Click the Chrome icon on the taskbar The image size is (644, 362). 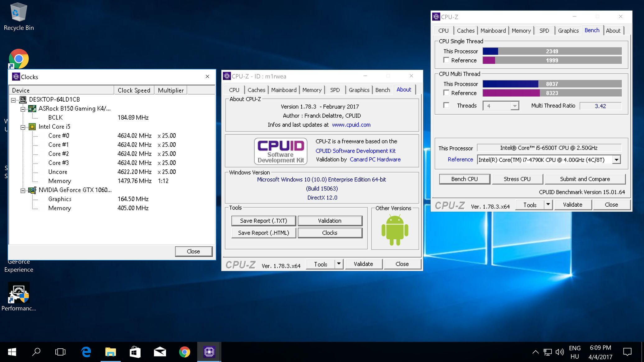(x=184, y=352)
